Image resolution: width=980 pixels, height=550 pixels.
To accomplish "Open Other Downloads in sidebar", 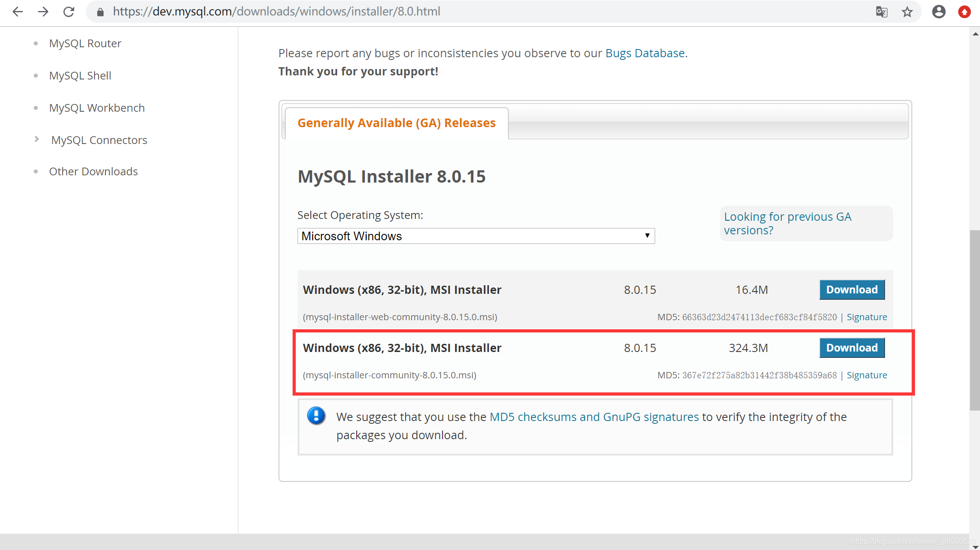I will (x=93, y=172).
